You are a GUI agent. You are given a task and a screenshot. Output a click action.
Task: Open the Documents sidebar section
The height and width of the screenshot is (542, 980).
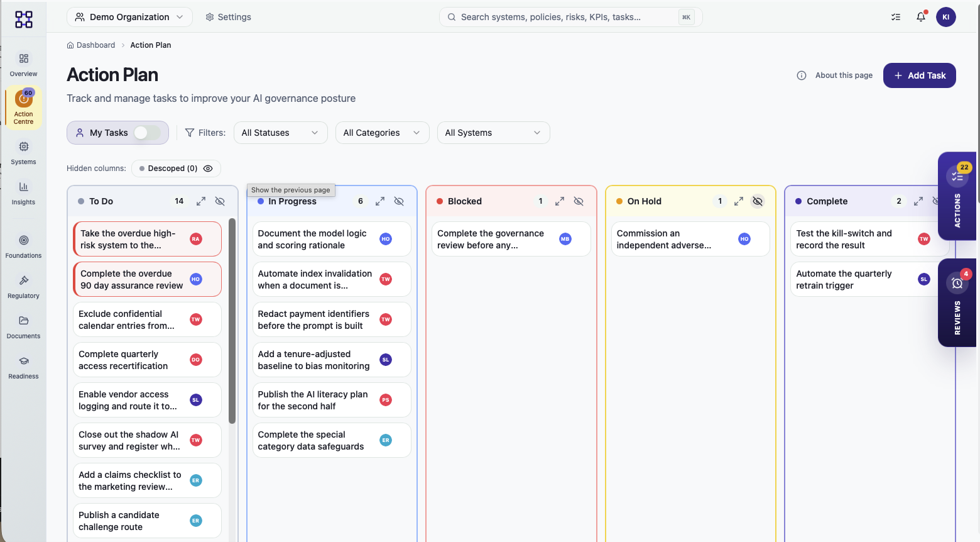click(23, 327)
